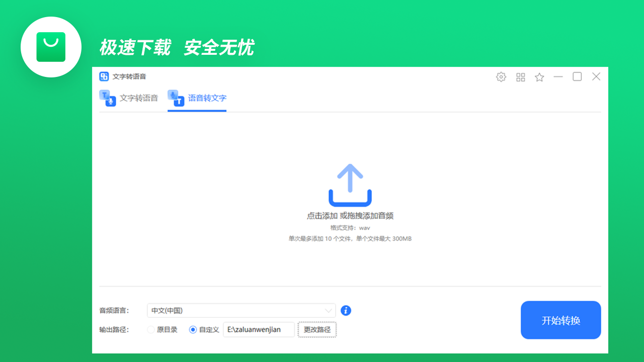This screenshot has height=362, width=644.
Task: Click the 开始转换 button
Action: click(560, 320)
